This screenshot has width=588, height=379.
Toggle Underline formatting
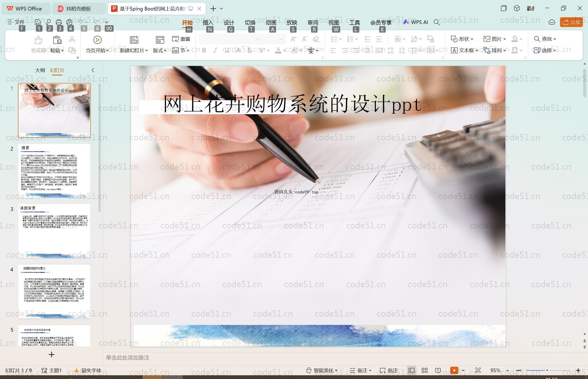[227, 50]
